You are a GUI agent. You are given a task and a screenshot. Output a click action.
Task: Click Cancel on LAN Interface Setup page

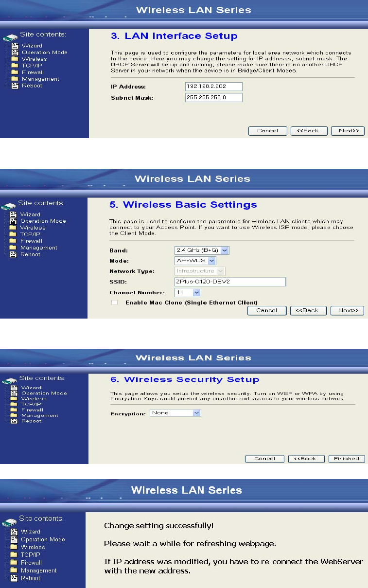[268, 131]
